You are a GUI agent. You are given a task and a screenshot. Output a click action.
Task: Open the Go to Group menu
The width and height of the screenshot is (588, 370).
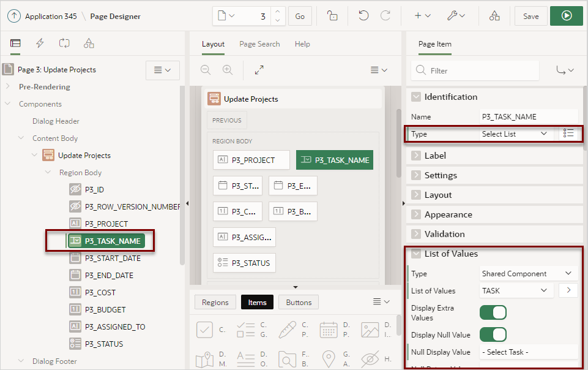point(565,70)
